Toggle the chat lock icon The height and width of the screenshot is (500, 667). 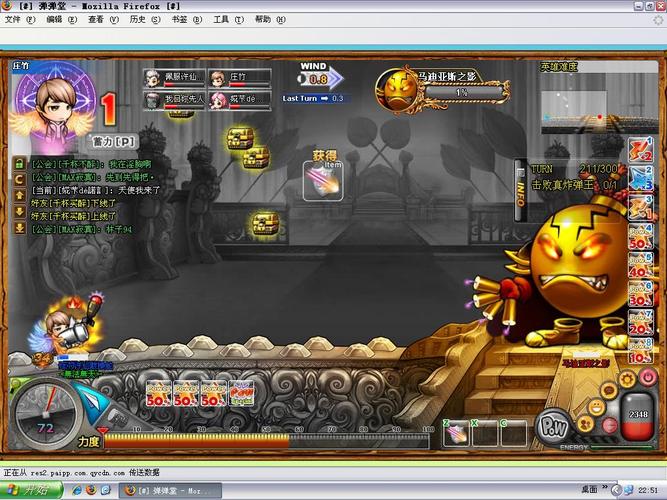click(19, 163)
